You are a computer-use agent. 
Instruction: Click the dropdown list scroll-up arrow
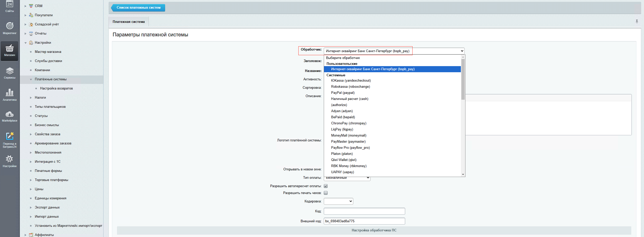click(x=463, y=57)
